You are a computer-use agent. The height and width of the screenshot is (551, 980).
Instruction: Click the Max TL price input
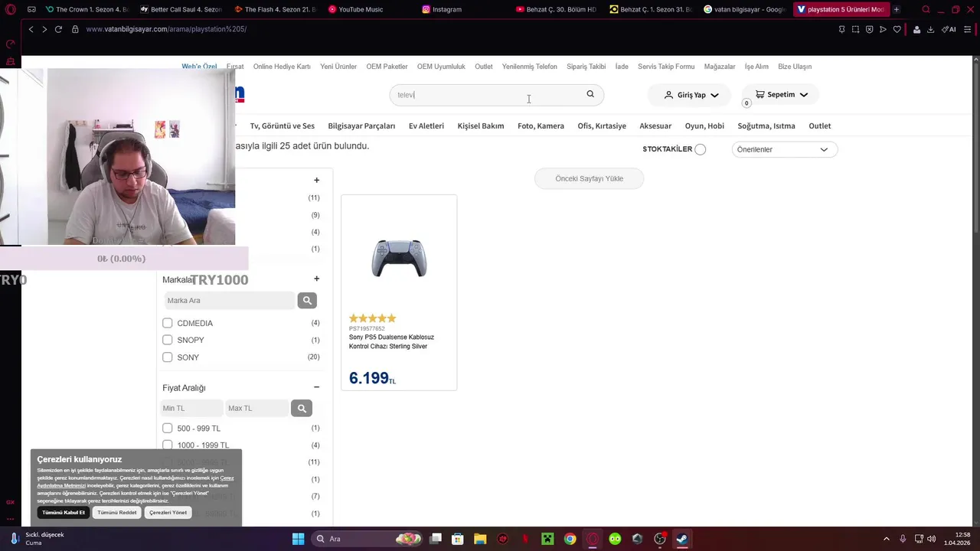(x=257, y=409)
